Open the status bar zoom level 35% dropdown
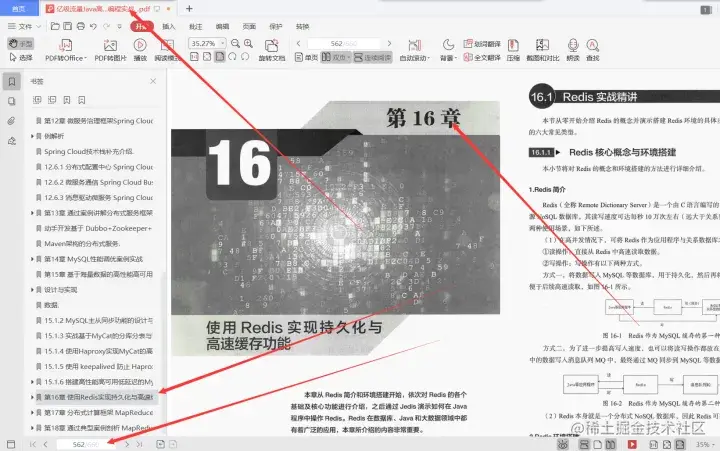720x451 pixels. (x=706, y=445)
